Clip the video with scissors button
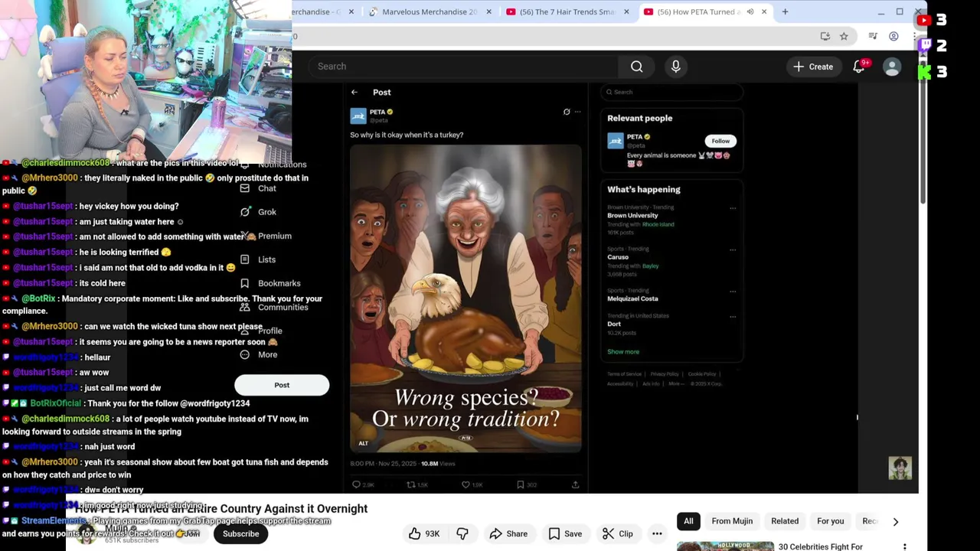Image resolution: width=980 pixels, height=551 pixels. (x=617, y=533)
